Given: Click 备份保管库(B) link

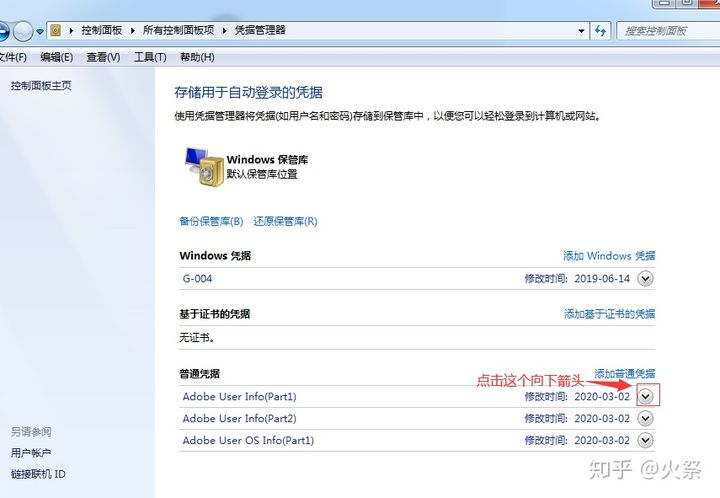Looking at the screenshot, I should pos(211,221).
